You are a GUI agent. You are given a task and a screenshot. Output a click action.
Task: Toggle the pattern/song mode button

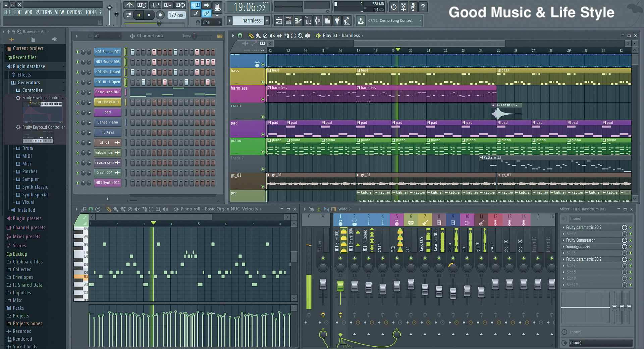click(128, 15)
